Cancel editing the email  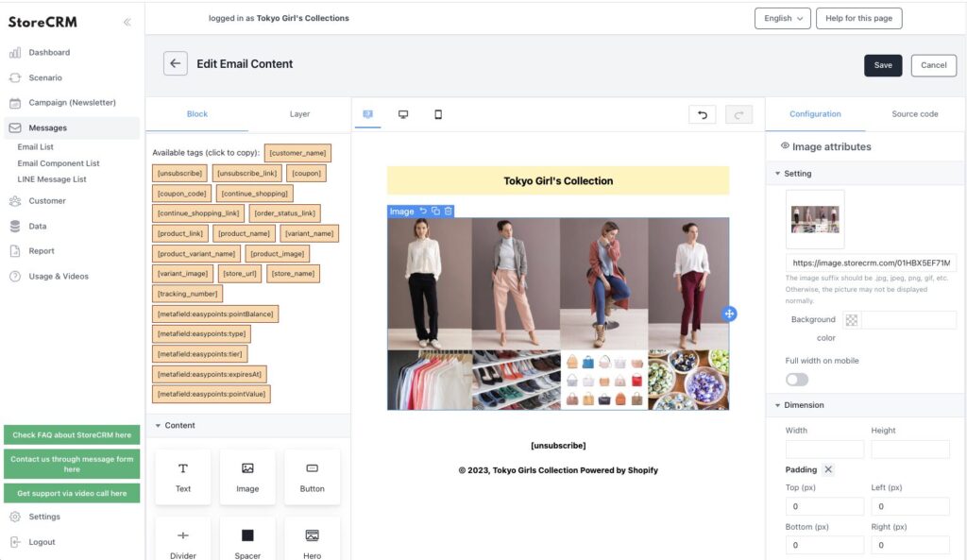coord(933,65)
